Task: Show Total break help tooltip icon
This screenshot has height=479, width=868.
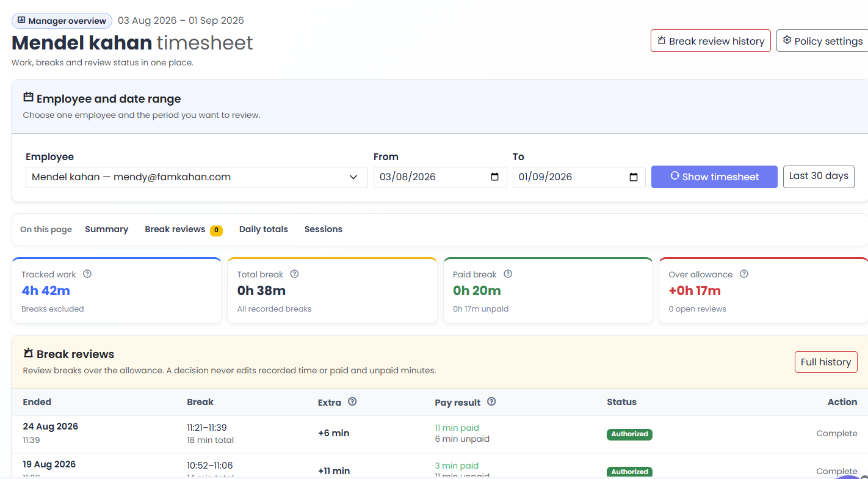Action: [295, 274]
